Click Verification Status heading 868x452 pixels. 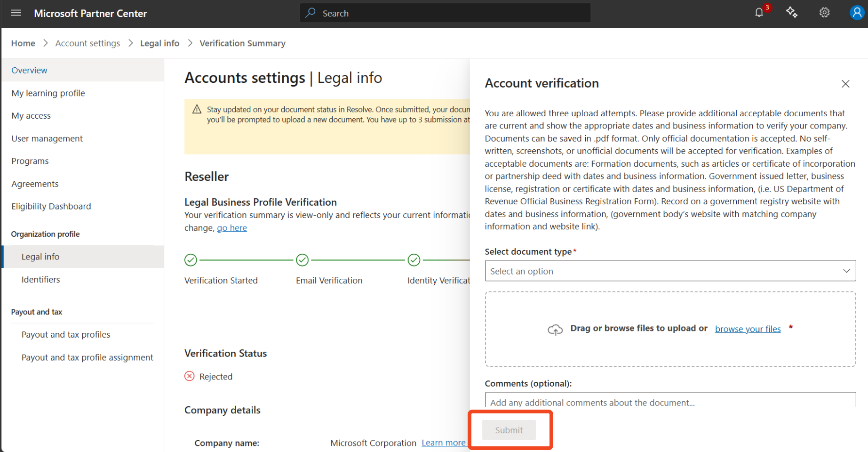click(x=226, y=354)
